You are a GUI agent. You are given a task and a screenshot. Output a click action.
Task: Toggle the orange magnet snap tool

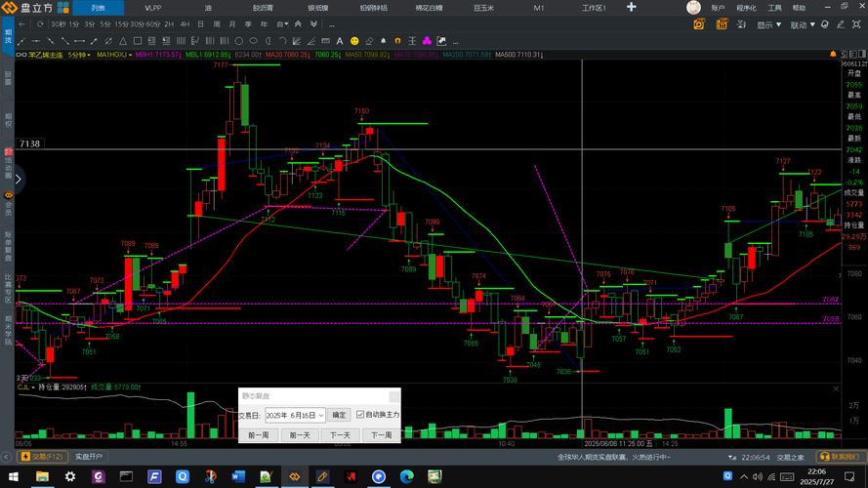397,41
